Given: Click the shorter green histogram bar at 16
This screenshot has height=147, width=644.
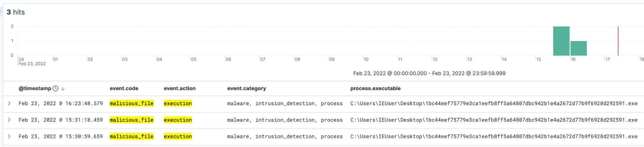Looking at the screenshot, I should coord(578,48).
